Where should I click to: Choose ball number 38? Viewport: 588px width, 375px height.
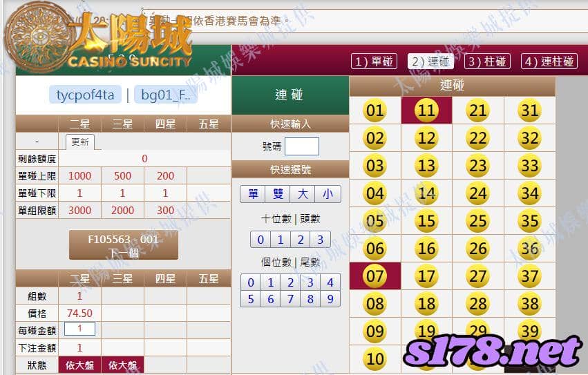pos(530,304)
